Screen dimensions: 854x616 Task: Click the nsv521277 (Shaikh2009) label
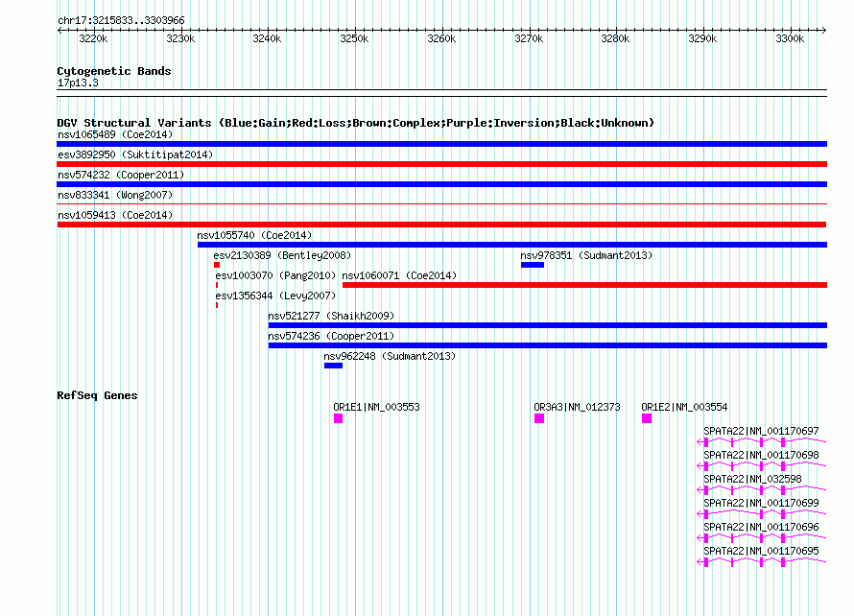coord(331,316)
